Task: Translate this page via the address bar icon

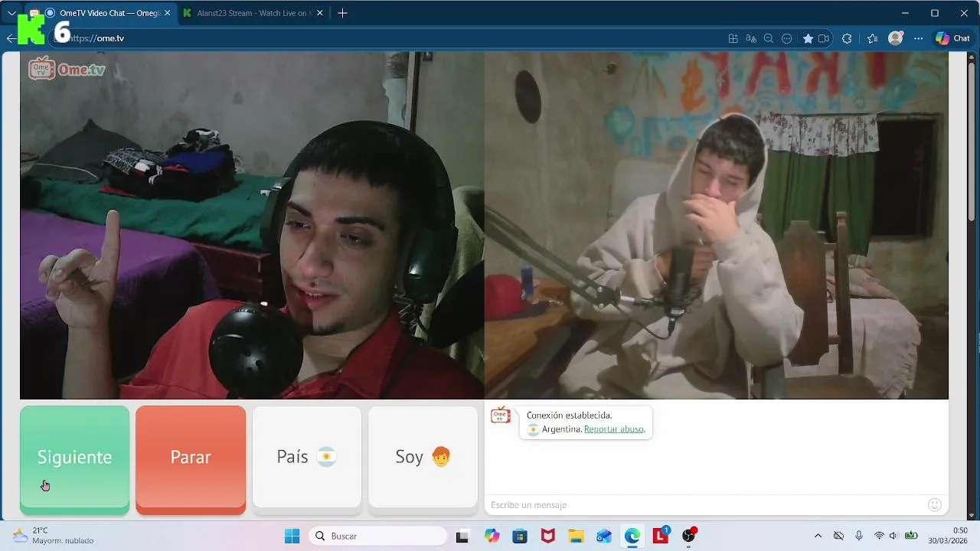Action: click(751, 38)
